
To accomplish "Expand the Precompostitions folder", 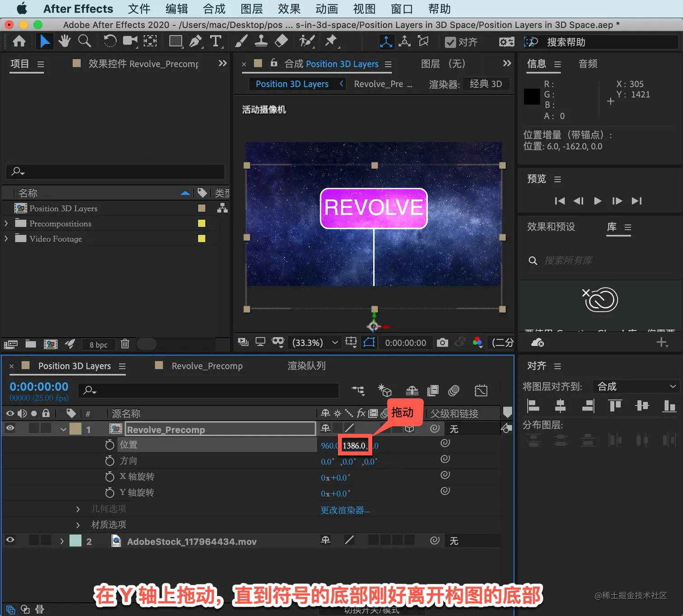I will coord(6,223).
